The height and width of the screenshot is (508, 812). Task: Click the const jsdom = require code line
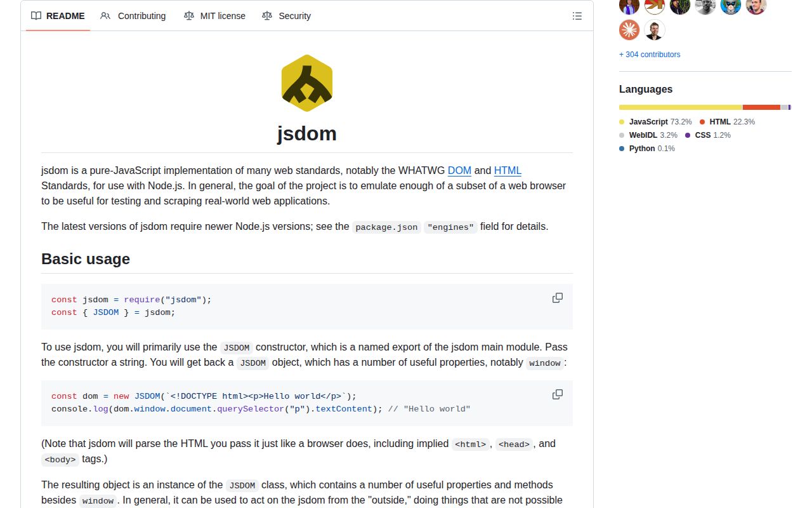131,300
